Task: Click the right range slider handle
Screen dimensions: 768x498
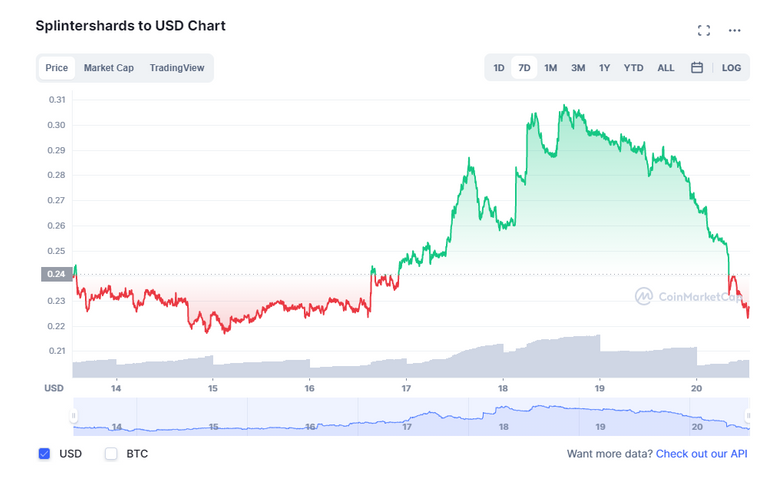Action: tap(749, 416)
